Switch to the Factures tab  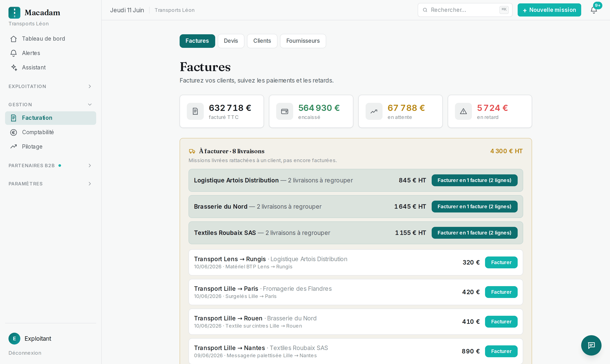point(197,41)
